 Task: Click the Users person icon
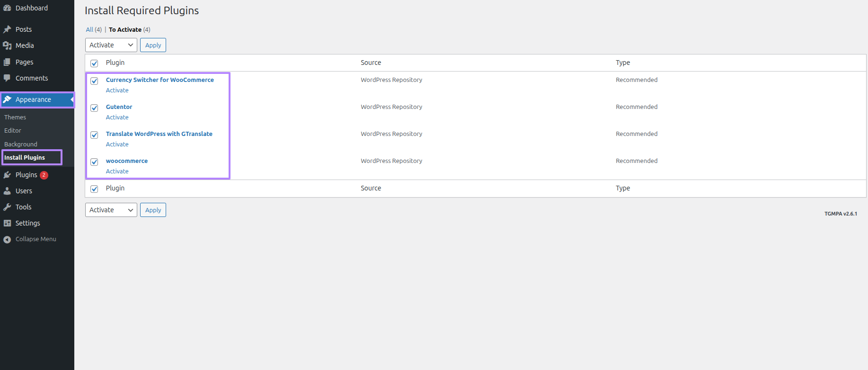[x=7, y=191]
